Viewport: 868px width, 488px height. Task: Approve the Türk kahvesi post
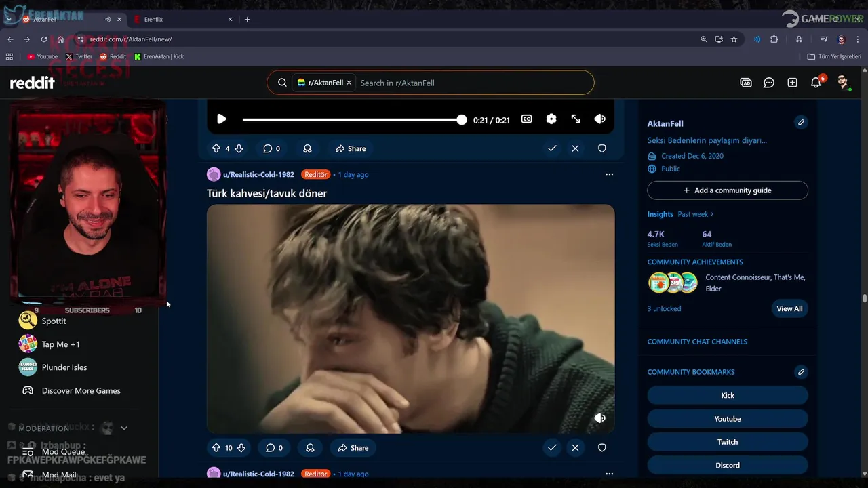click(x=552, y=448)
